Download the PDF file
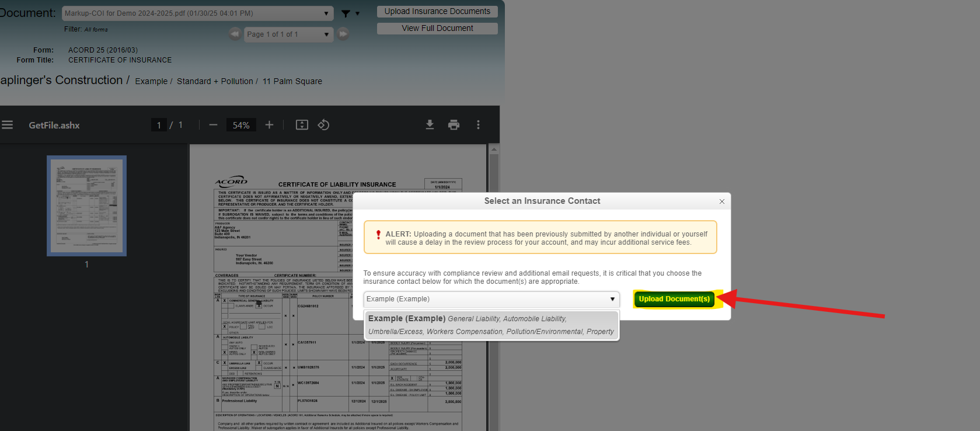Screen dimensions: 980x431 [430, 125]
